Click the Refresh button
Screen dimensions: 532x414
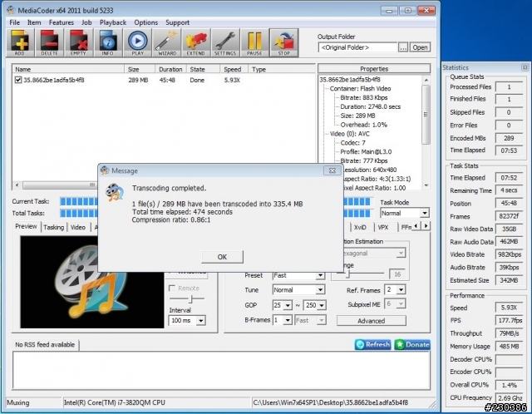click(x=373, y=345)
